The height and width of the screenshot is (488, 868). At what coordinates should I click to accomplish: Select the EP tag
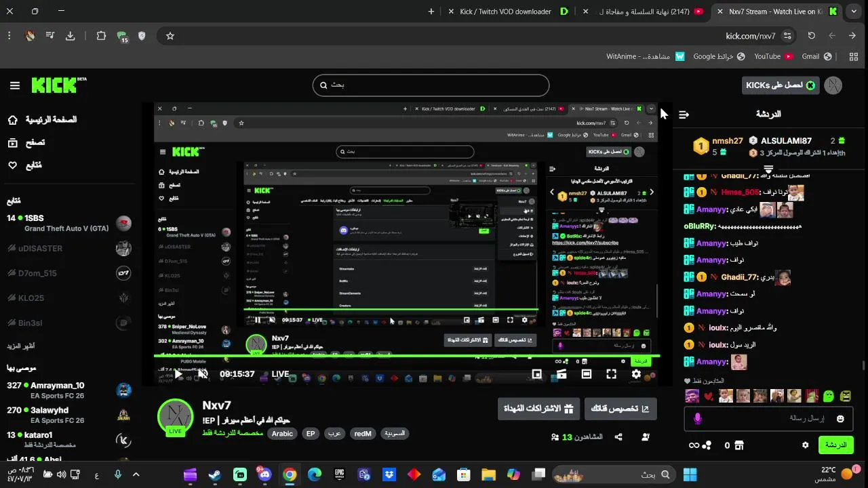click(x=311, y=433)
